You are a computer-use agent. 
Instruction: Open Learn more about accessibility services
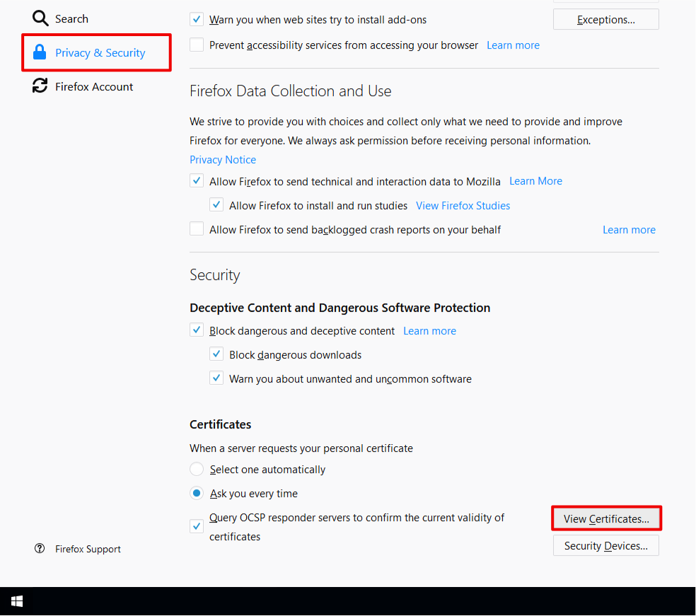(x=513, y=45)
